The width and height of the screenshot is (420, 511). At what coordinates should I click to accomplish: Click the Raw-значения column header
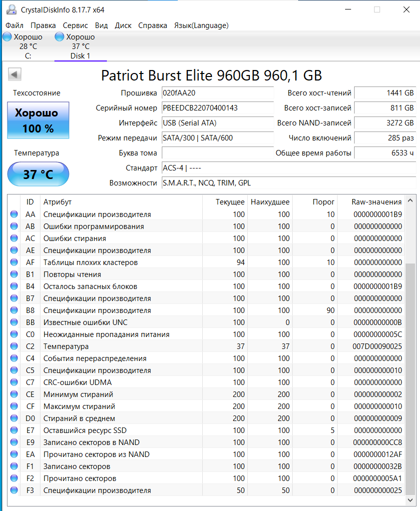pos(371,201)
